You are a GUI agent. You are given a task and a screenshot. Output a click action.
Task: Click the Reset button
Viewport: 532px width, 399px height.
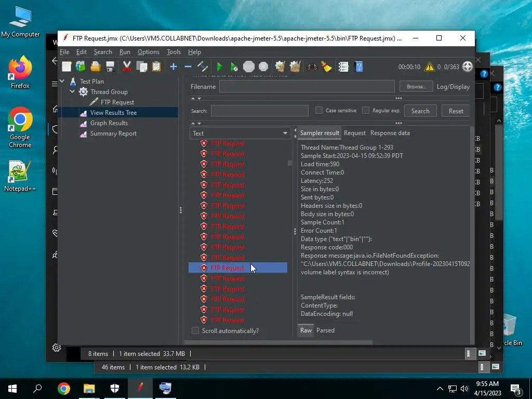pos(456,111)
